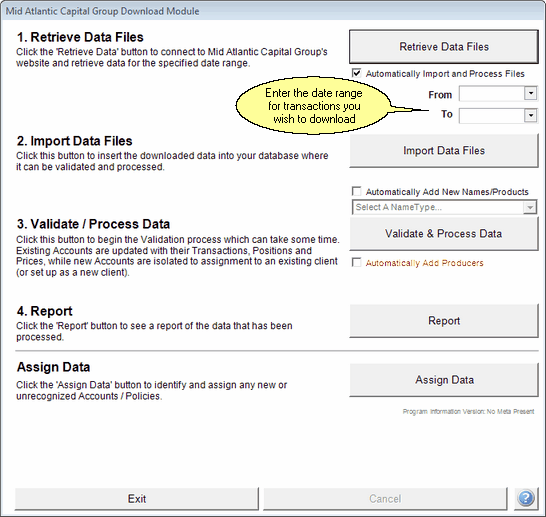Open the From date dropdown arrow
This screenshot has width=546, height=517.
click(x=531, y=93)
